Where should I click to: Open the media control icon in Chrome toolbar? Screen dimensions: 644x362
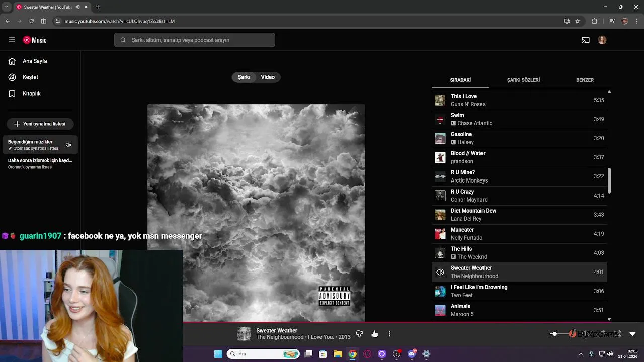tap(612, 21)
